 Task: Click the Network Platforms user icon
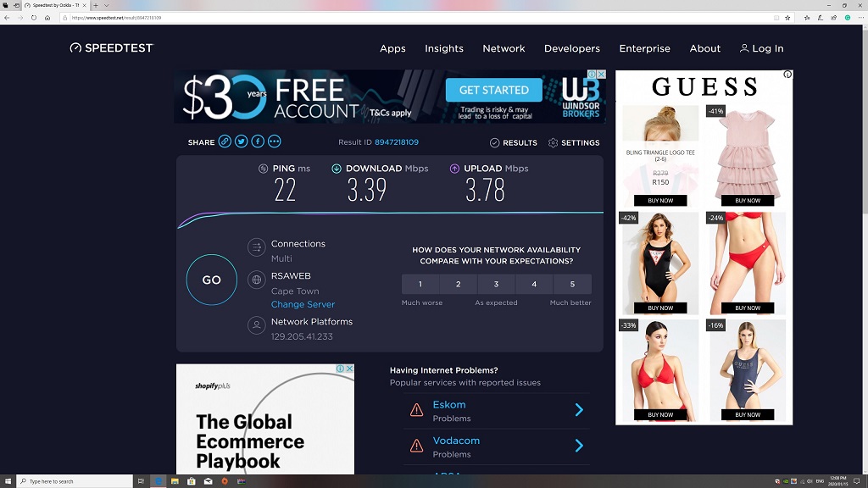(256, 325)
